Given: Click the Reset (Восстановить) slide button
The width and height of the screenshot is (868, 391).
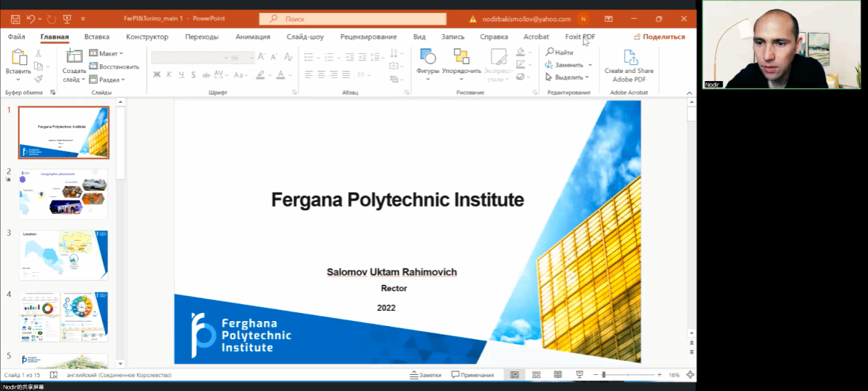Looking at the screenshot, I should point(113,66).
